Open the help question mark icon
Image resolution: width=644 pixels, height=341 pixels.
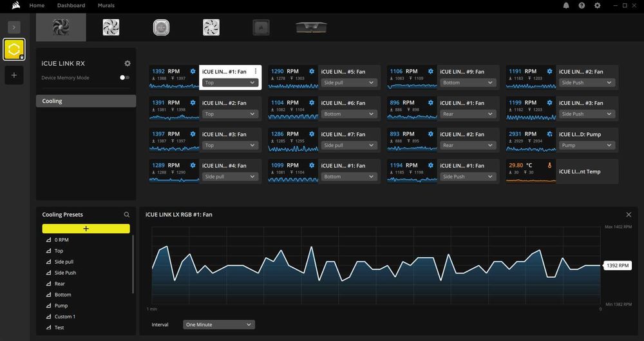tap(582, 5)
